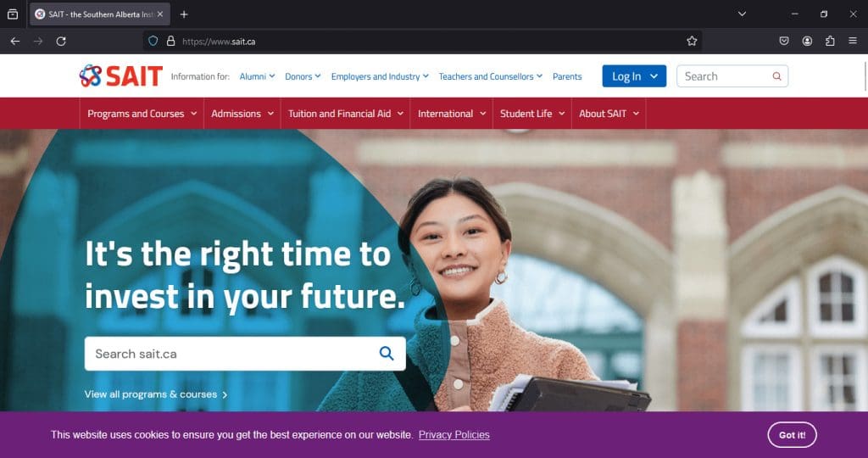
Task: Open the Firefox hamburger application menu
Action: 853,41
